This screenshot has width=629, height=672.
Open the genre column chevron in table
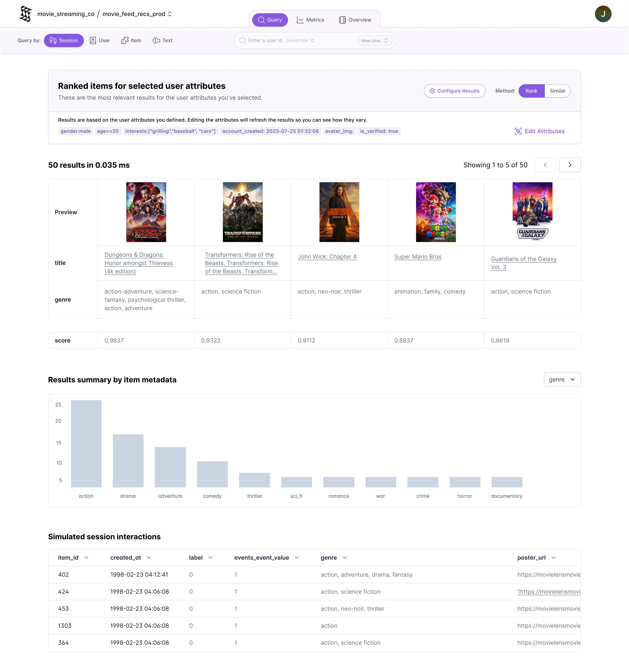[x=345, y=558]
